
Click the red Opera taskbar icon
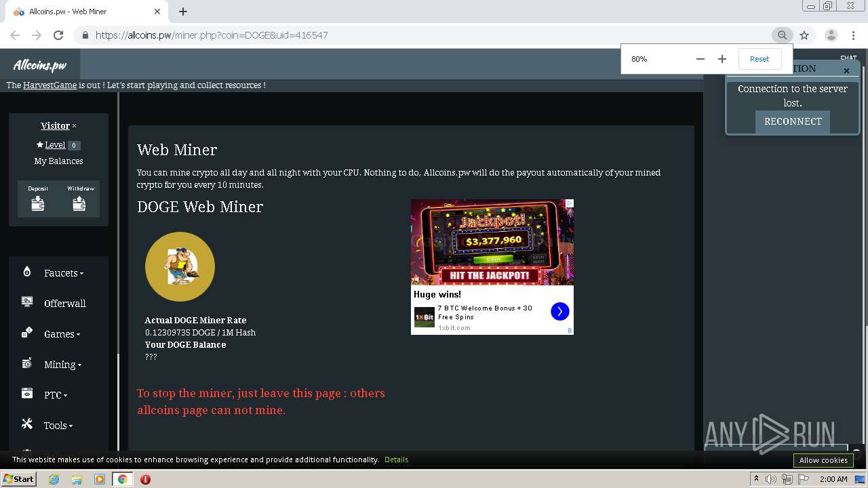click(145, 479)
